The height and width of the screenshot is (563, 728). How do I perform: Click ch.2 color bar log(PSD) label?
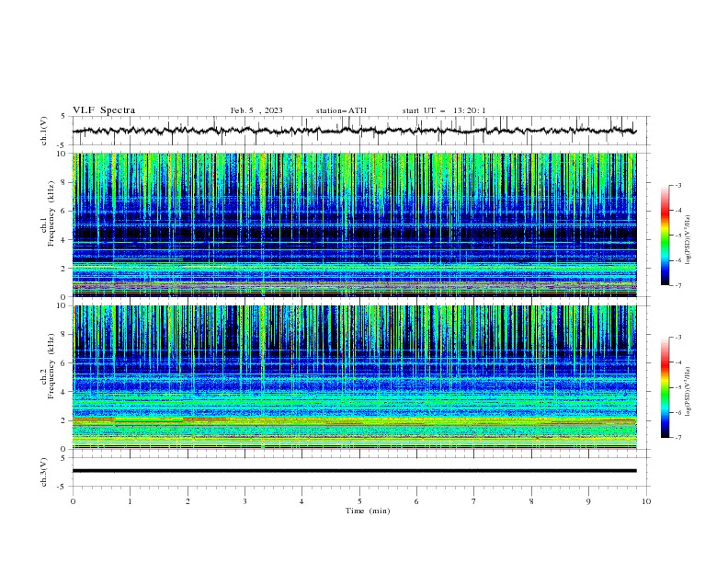(x=688, y=392)
